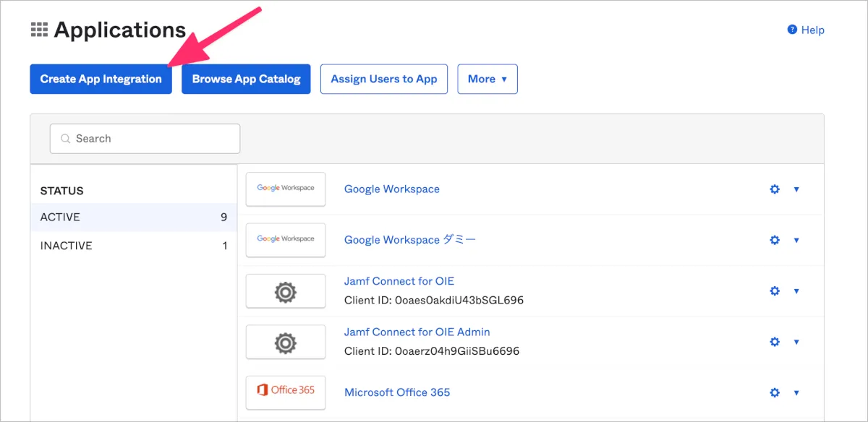This screenshot has height=422, width=868.
Task: Expand dropdown arrow beside Google Workspace gear
Action: (x=796, y=189)
